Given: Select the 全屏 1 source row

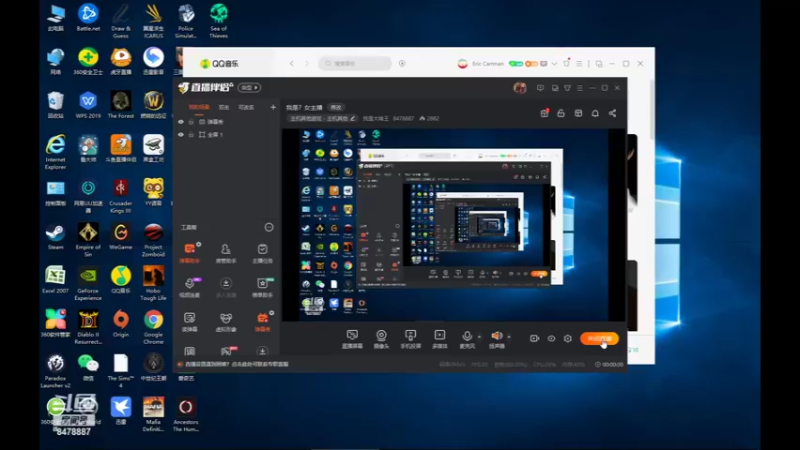Looking at the screenshot, I should pyautogui.click(x=227, y=135).
